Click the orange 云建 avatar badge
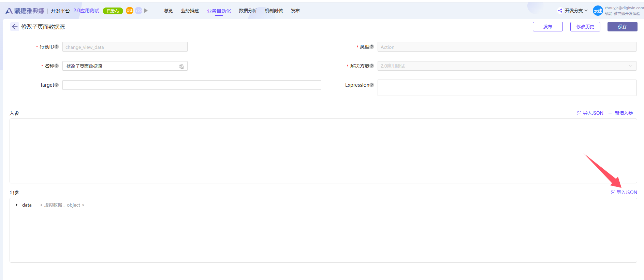The height and width of the screenshot is (280, 644). click(x=130, y=11)
